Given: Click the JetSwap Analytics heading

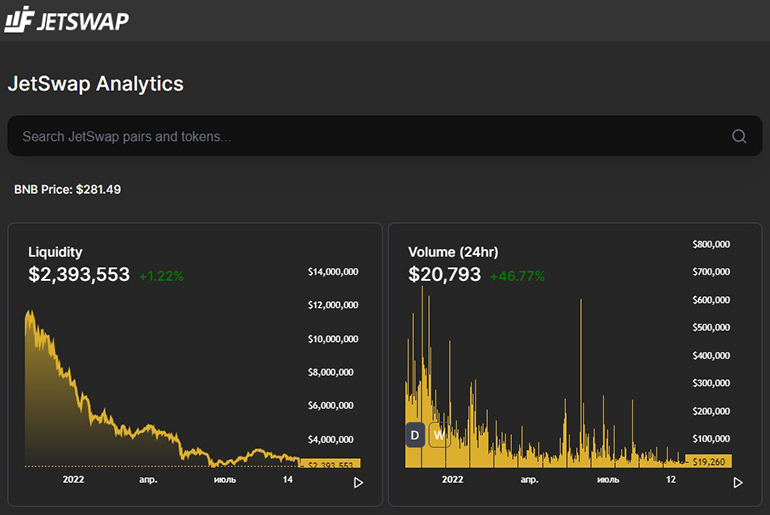Looking at the screenshot, I should point(96,83).
